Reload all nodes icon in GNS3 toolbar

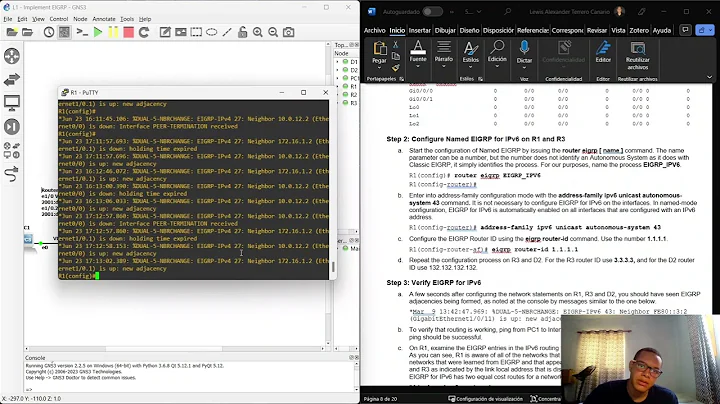pyautogui.click(x=144, y=32)
